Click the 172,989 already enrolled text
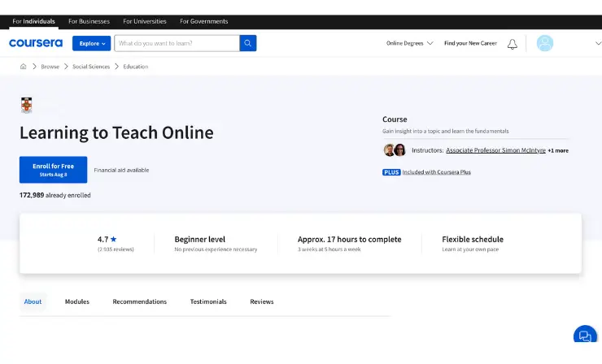Viewport: 602px width, 364px height. 55,195
